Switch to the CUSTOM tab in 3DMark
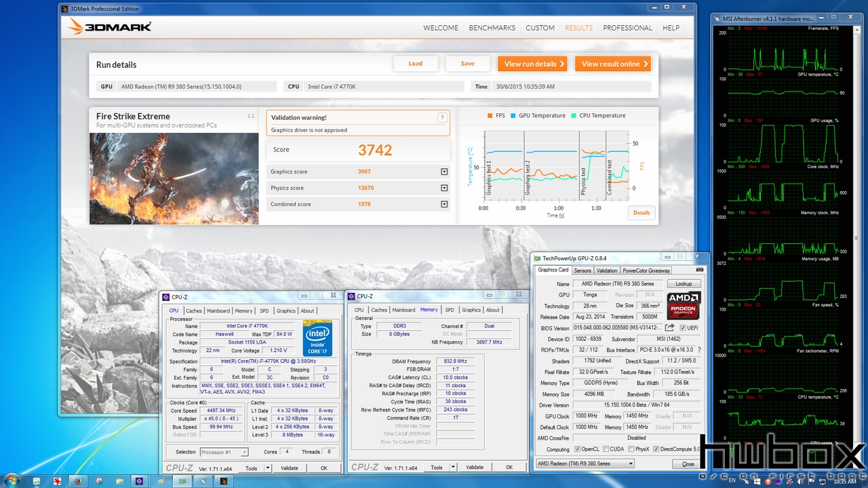 coord(540,28)
